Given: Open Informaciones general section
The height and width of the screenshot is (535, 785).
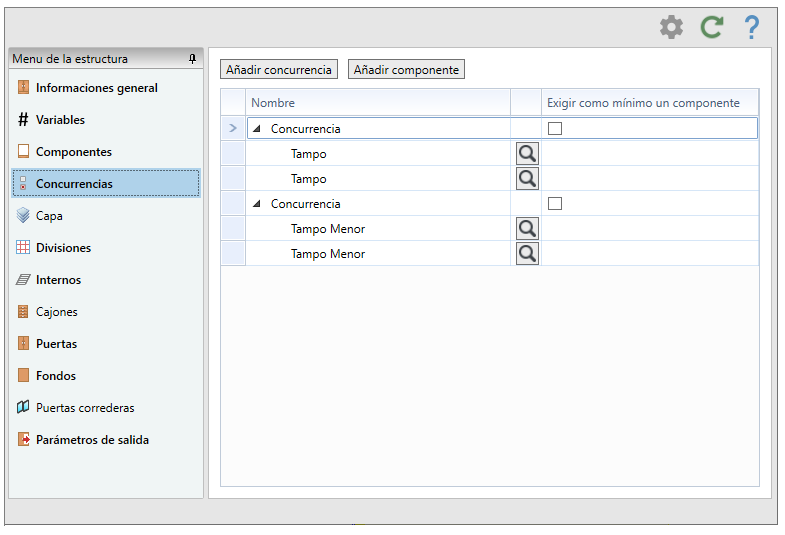Looking at the screenshot, I should tap(106, 88).
